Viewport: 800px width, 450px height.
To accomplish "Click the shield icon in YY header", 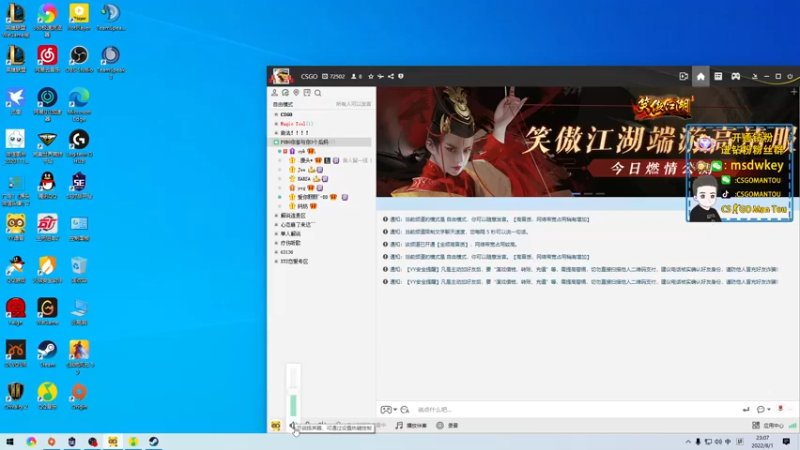I will (401, 77).
